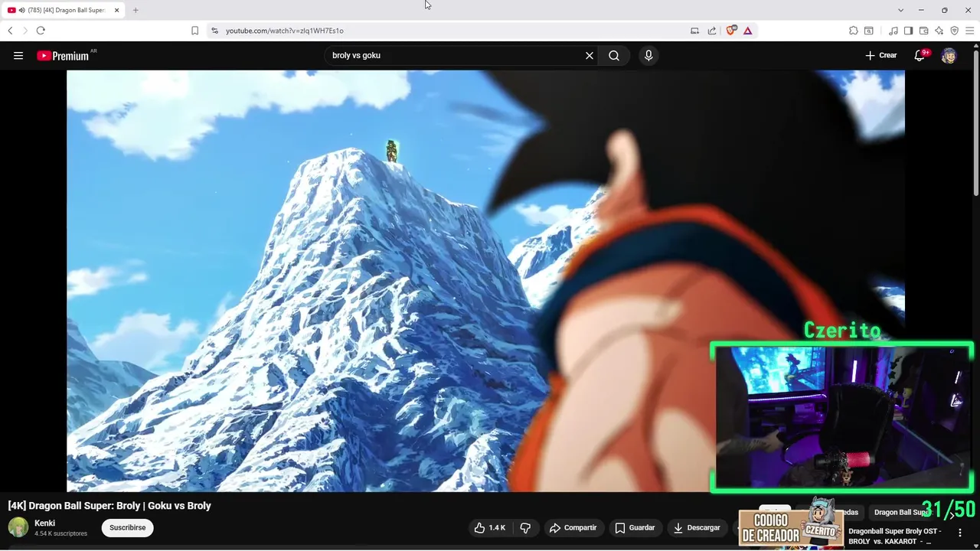Open browser extensions puzzle icon
The height and width of the screenshot is (551, 980).
[854, 31]
